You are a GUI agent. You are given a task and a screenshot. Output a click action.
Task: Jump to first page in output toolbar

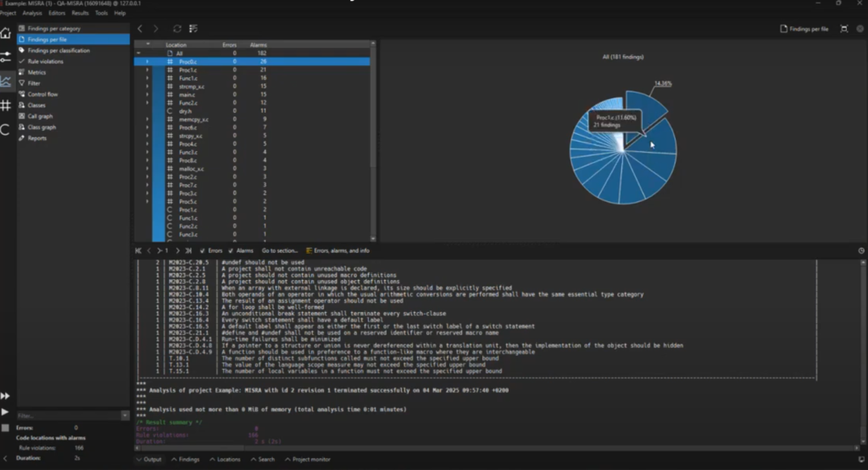(138, 250)
